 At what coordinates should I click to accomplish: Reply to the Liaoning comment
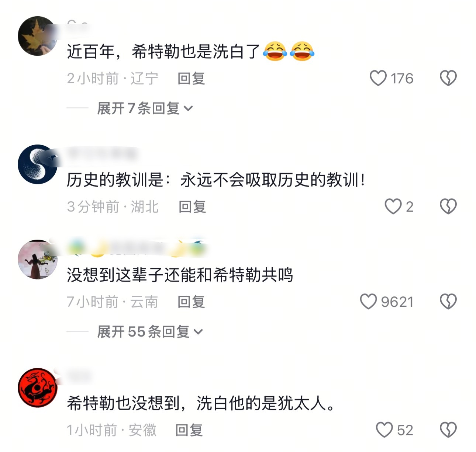(x=191, y=79)
